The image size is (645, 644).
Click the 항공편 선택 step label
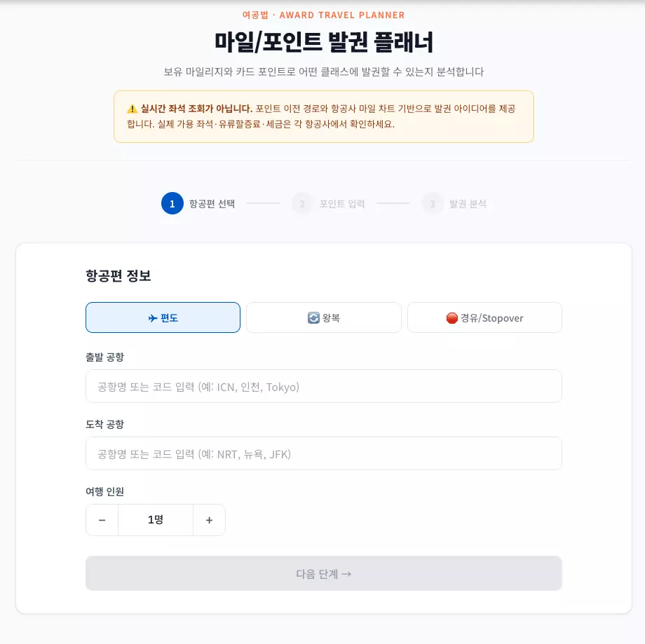pyautogui.click(x=212, y=204)
